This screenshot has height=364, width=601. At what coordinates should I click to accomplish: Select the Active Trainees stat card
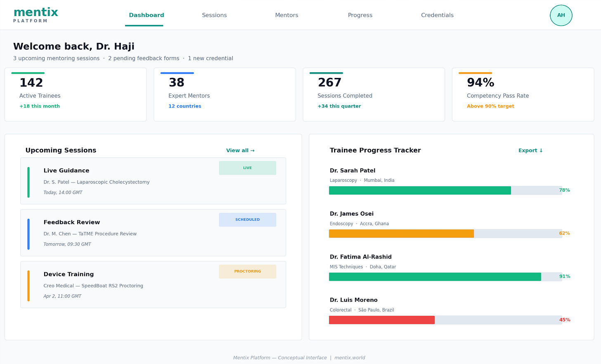(76, 95)
